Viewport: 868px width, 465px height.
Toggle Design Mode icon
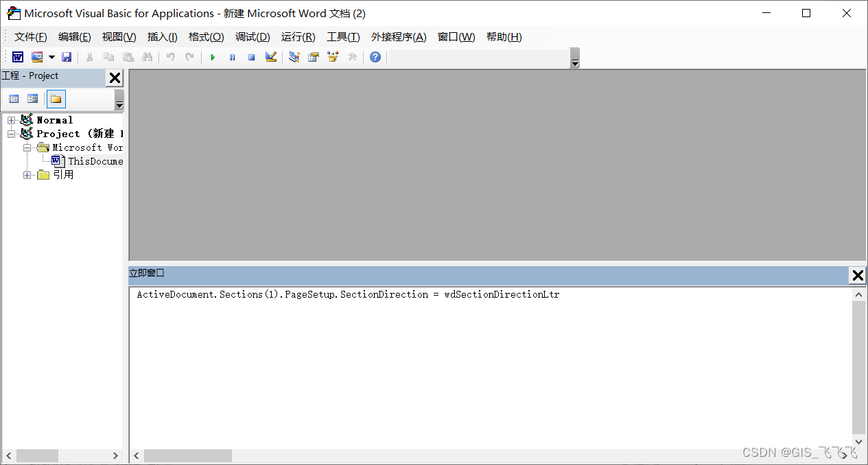click(x=271, y=57)
